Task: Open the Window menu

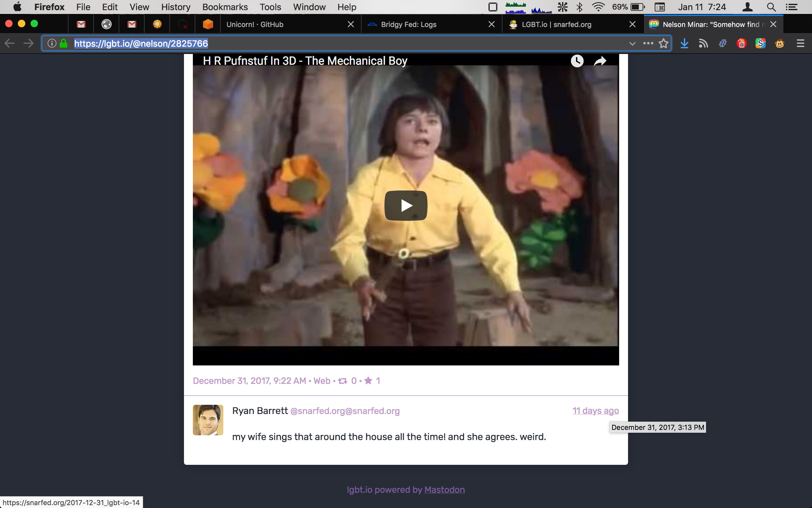Action: tap(309, 7)
